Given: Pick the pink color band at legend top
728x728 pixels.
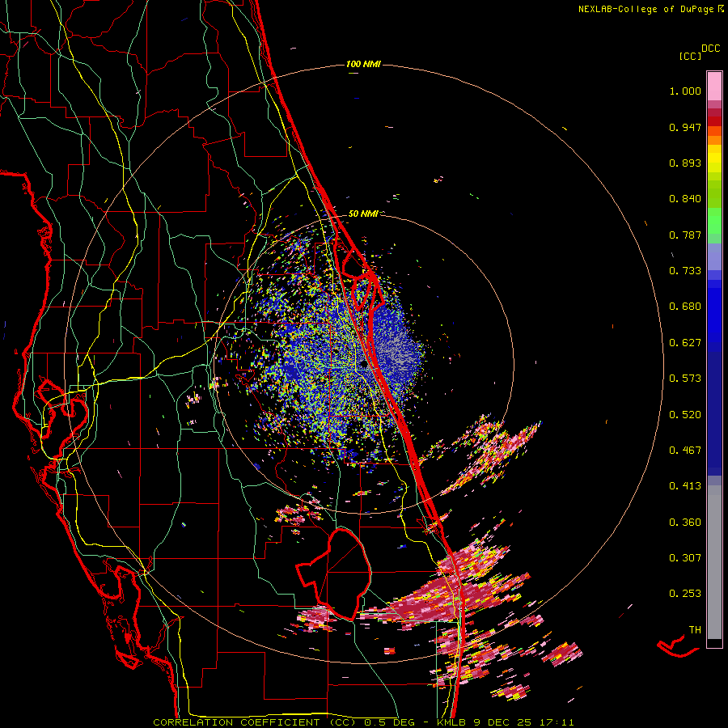Looking at the screenshot, I should pos(714,87).
